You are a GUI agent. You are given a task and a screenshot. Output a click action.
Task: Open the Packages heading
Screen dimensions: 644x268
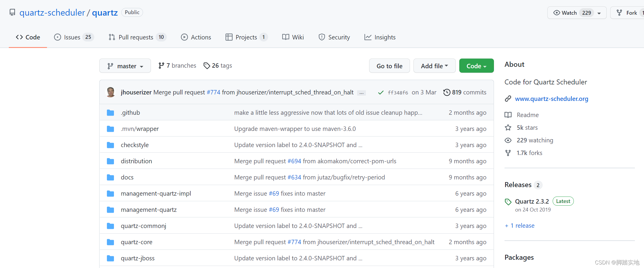[519, 257]
